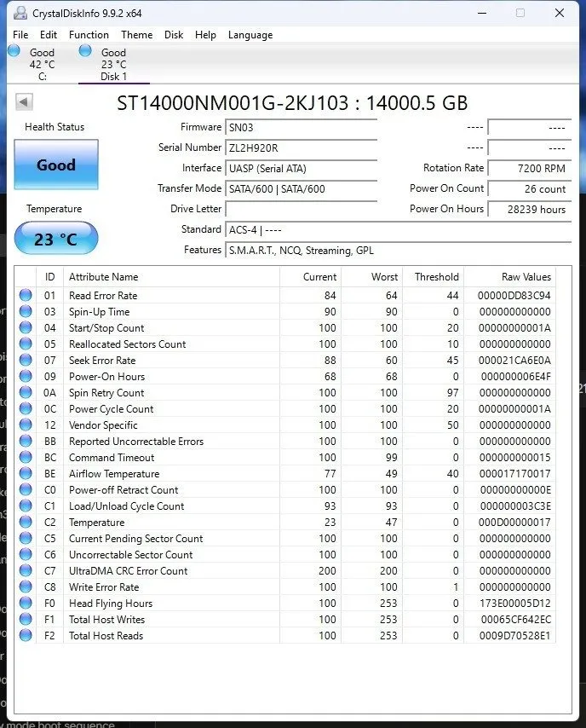
Task: Click the status orb for Start/Stop Count
Action: point(26,328)
